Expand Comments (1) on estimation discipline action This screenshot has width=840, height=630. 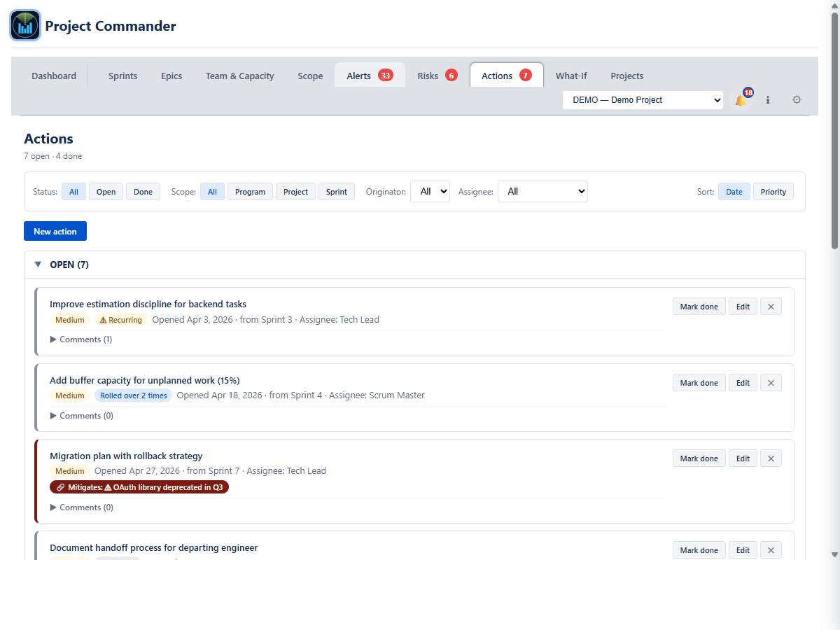[81, 339]
